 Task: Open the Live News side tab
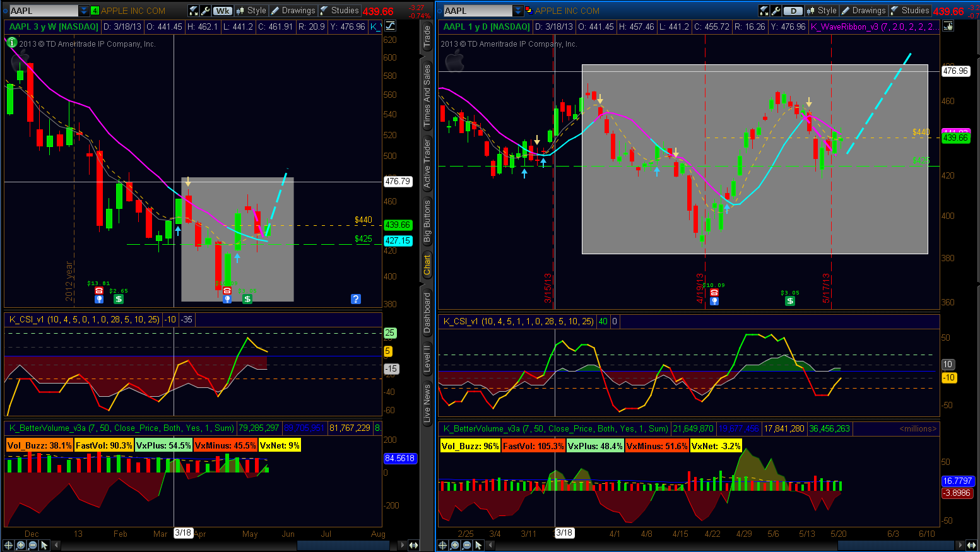pyautogui.click(x=427, y=403)
